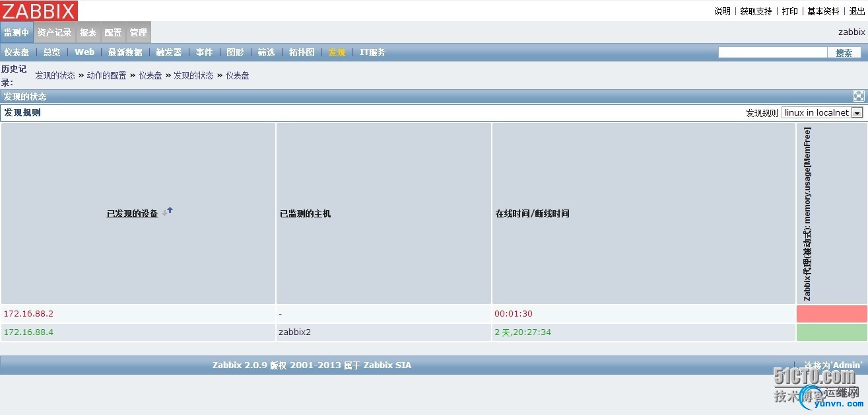Click the ZABBIX logo
The width and height of the screenshot is (868, 415).
40,11
